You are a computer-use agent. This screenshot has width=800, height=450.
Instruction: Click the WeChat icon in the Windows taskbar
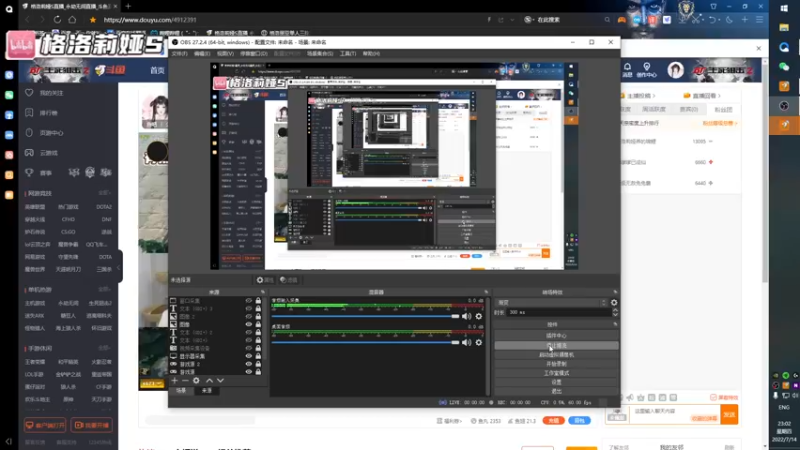pyautogui.click(x=784, y=67)
